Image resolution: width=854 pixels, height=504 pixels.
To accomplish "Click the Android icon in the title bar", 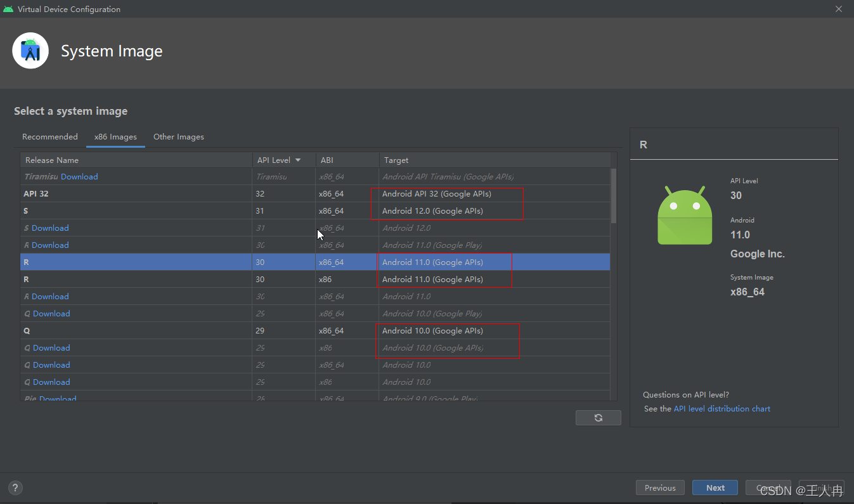I will 8,9.
